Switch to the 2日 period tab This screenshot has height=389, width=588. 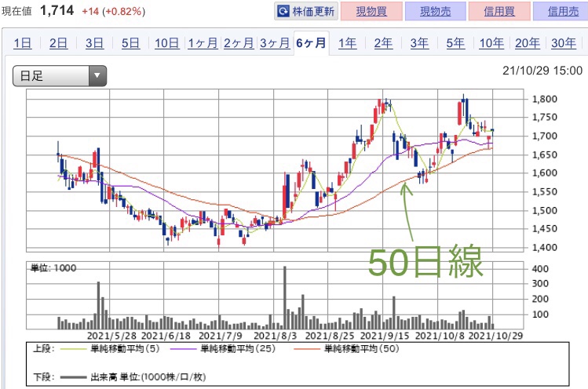click(x=59, y=43)
